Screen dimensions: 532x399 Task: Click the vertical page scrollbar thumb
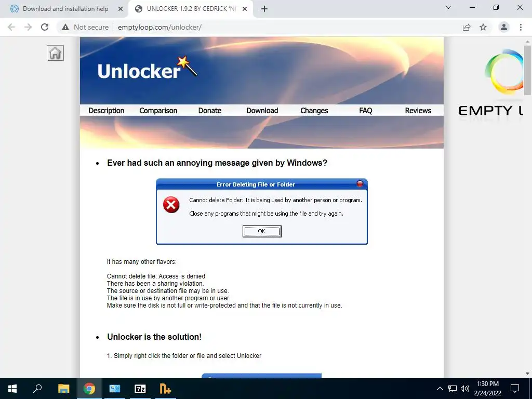pyautogui.click(x=527, y=70)
